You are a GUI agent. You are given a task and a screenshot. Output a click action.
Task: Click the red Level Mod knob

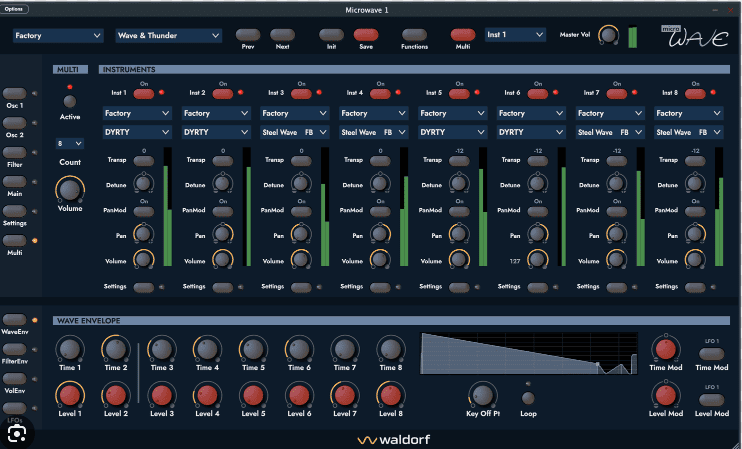click(x=666, y=395)
